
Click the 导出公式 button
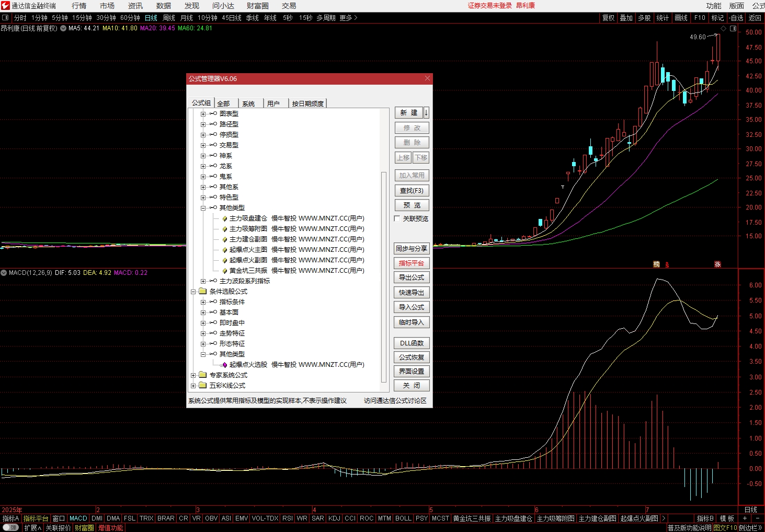(412, 277)
